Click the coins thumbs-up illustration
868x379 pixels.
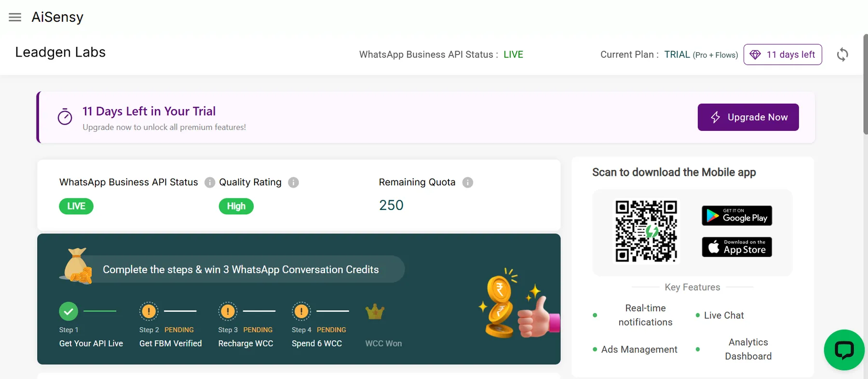tap(520, 303)
